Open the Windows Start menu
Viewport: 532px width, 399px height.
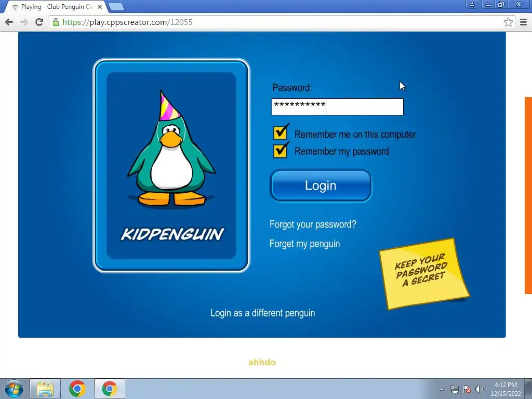[14, 389]
